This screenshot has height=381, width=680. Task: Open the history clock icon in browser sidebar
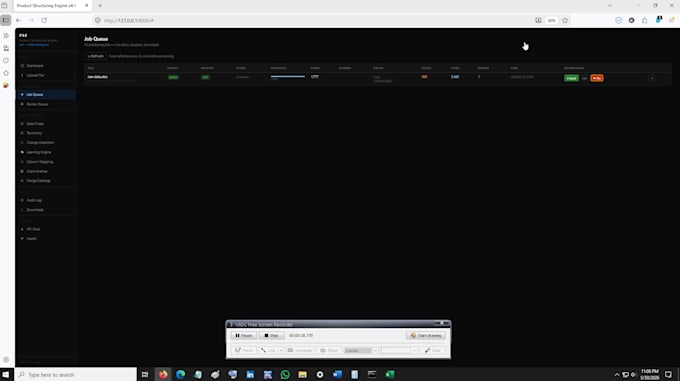pyautogui.click(x=6, y=61)
